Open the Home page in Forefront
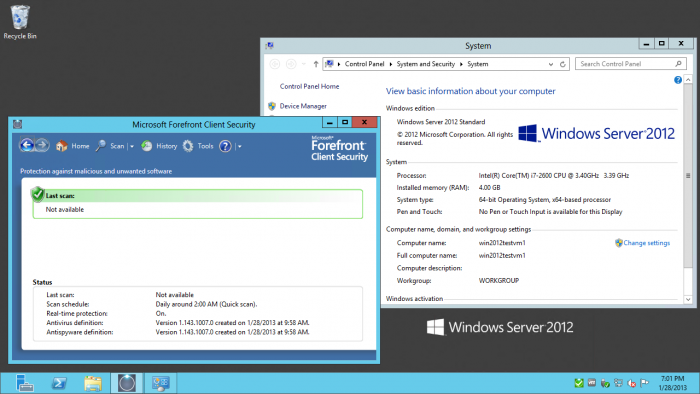700x394 pixels. coord(72,146)
